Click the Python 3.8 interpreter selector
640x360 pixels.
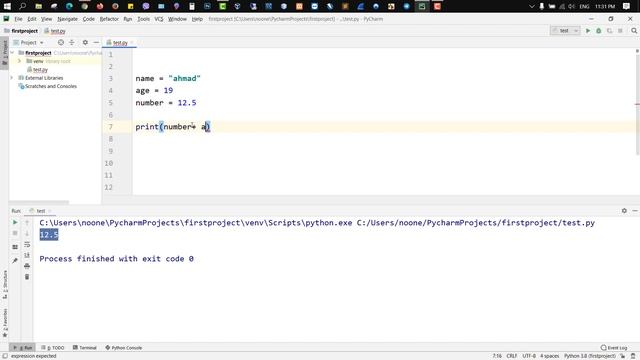[590, 356]
